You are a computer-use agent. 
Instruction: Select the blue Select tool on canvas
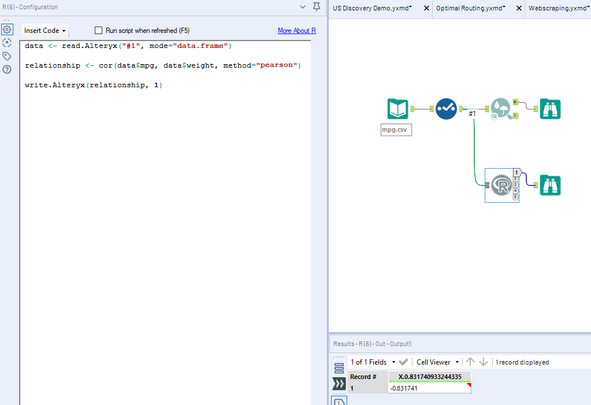coord(446,109)
